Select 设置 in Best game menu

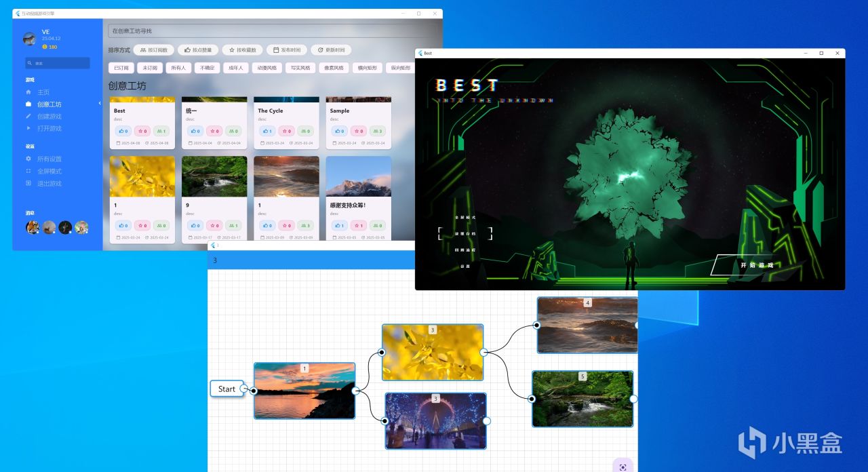tap(465, 266)
